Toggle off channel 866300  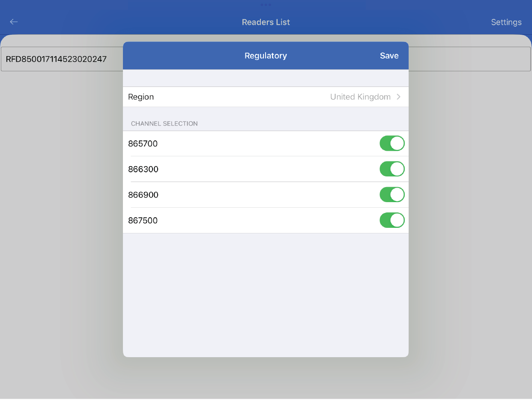point(392,169)
